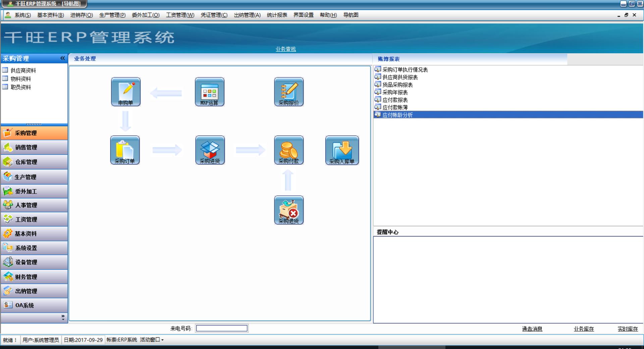Open the 工资管理 sidebar module
This screenshot has width=644, height=349.
[x=34, y=219]
